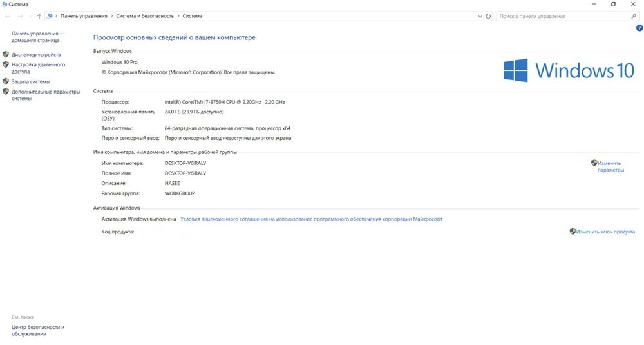Click shield icon next to 'Изменить параметры'
The height and width of the screenshot is (345, 644).
pyautogui.click(x=594, y=163)
